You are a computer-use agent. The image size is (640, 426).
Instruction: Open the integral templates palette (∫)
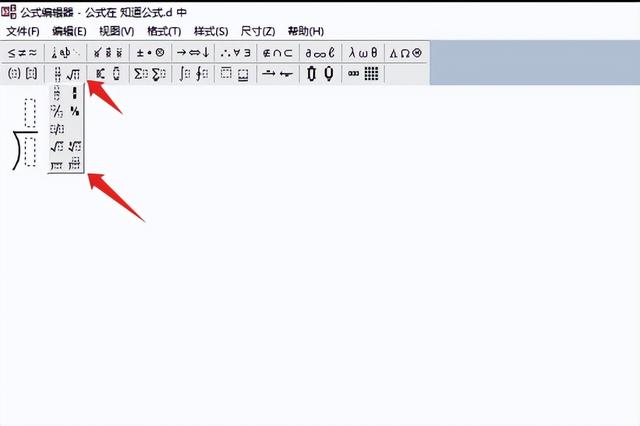193,74
